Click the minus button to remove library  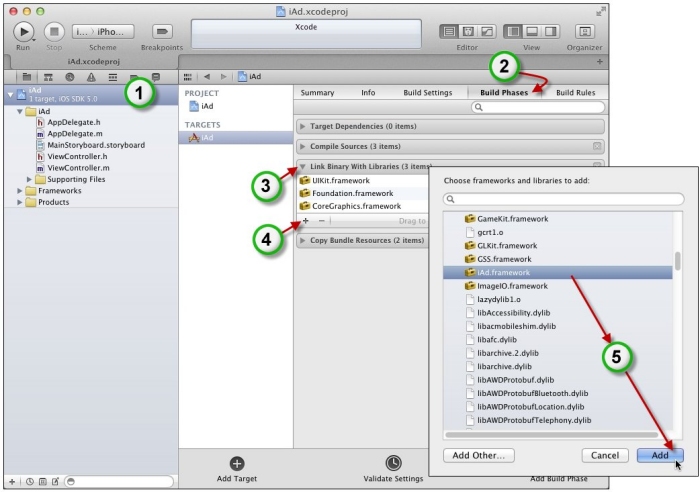321,221
